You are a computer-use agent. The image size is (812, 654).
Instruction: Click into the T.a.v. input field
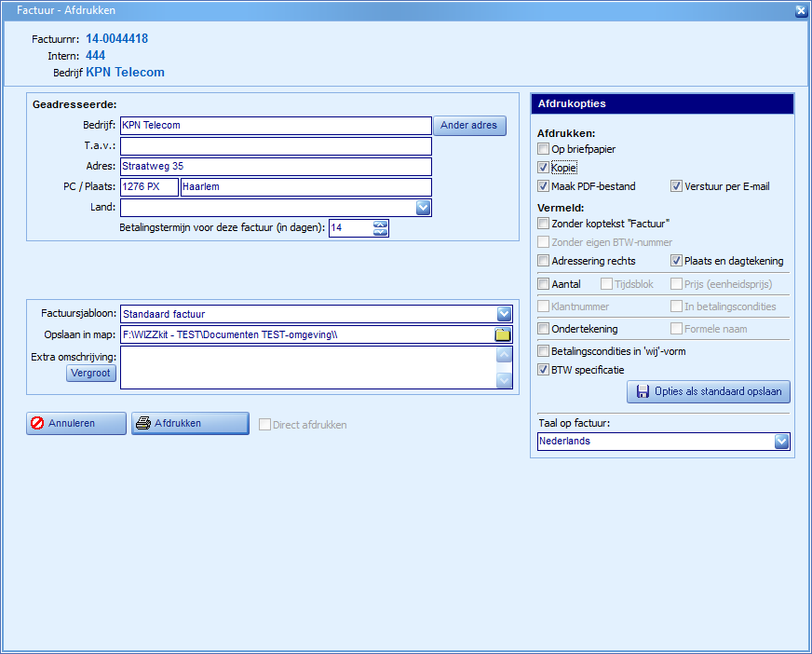(276, 146)
